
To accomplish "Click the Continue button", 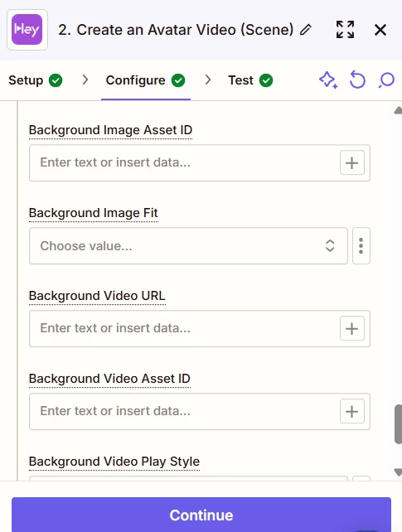I will [201, 515].
